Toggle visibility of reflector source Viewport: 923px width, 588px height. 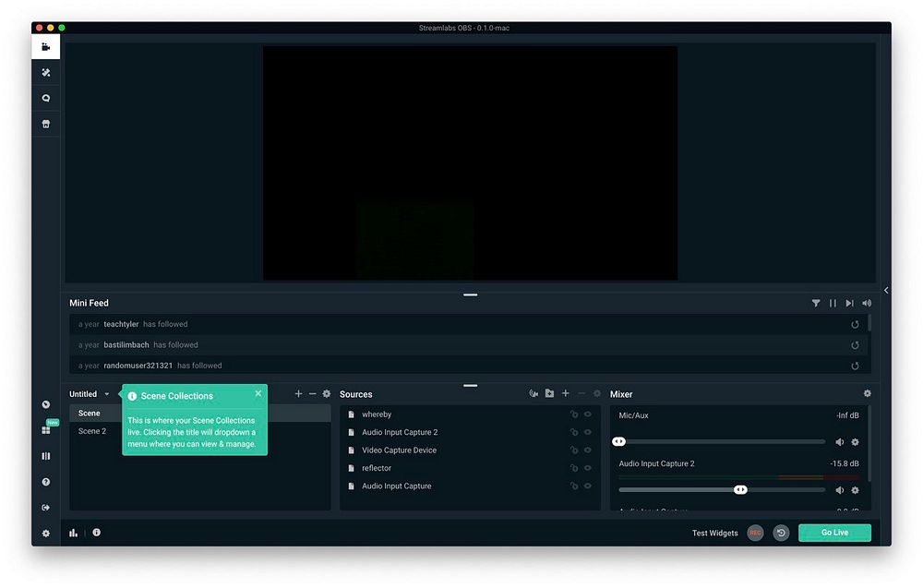[587, 468]
